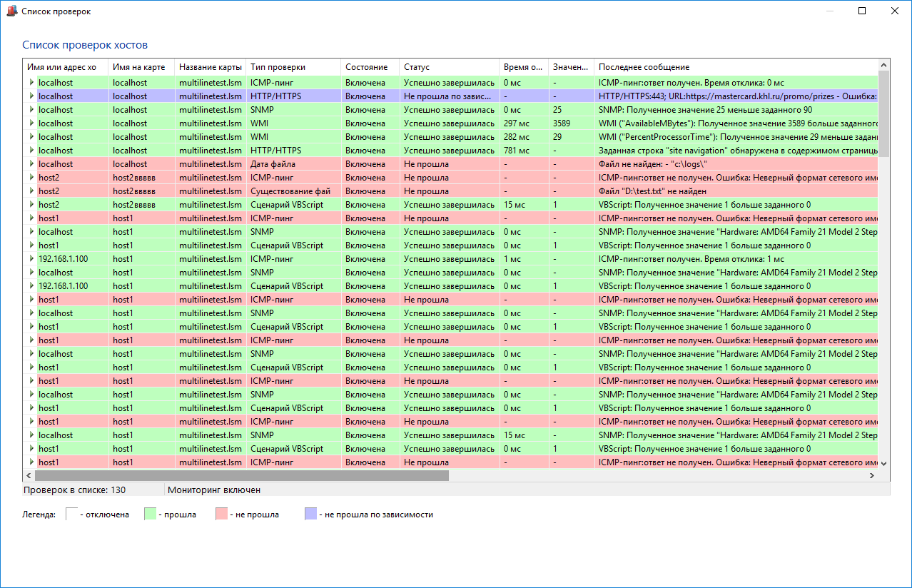Click the Не прошла по завис... status cell
912x588 pixels.
[x=449, y=96]
